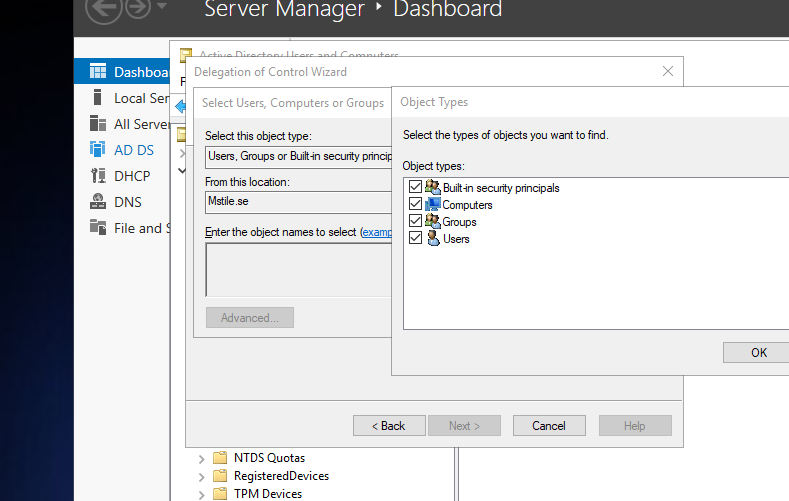Select AD DS in the sidebar

[x=122, y=150]
